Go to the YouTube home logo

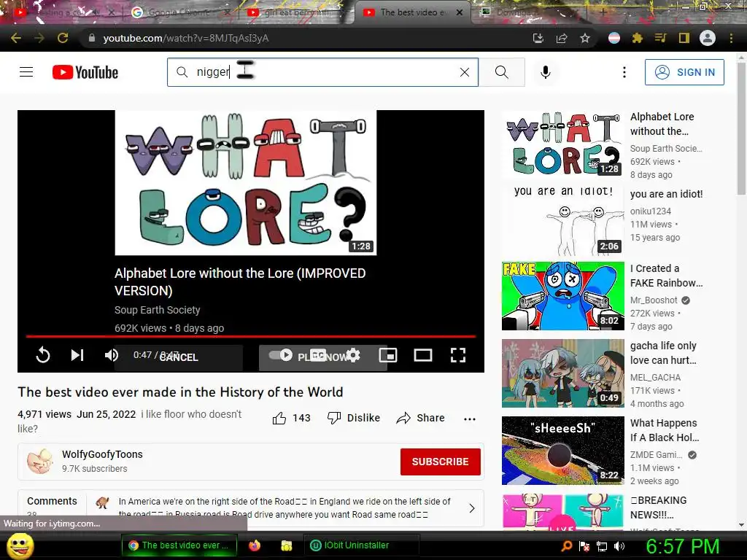click(x=85, y=72)
